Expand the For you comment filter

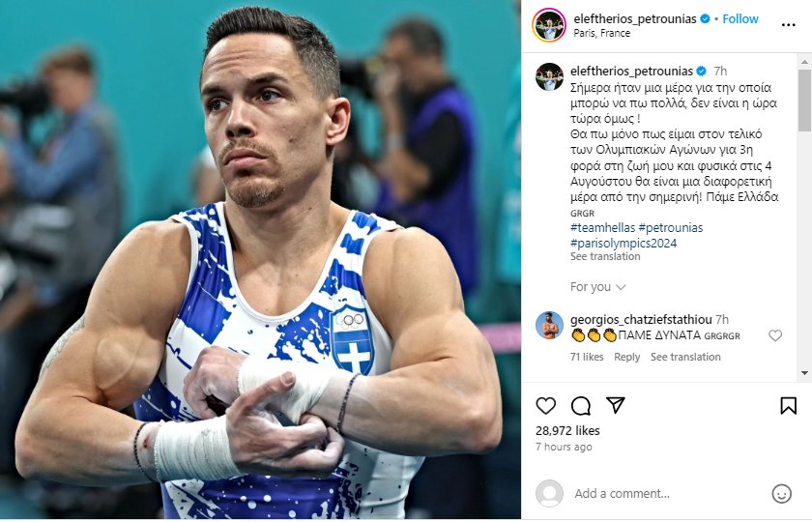pos(598,287)
